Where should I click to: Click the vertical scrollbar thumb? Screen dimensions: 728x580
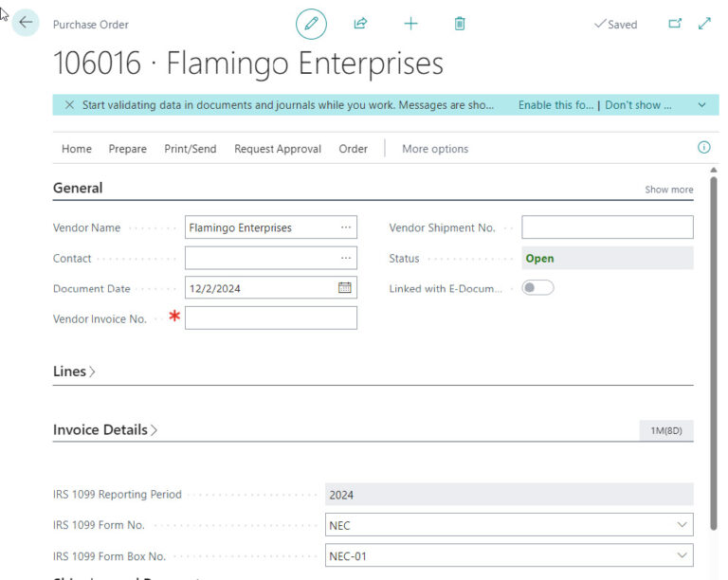tap(714, 353)
